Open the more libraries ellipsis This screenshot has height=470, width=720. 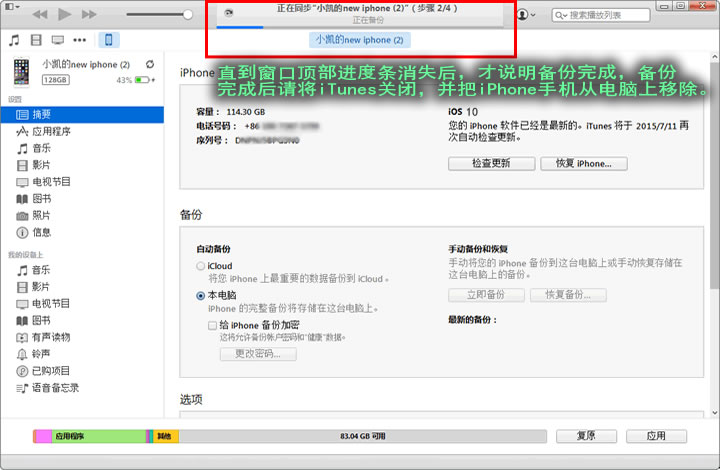[x=79, y=40]
